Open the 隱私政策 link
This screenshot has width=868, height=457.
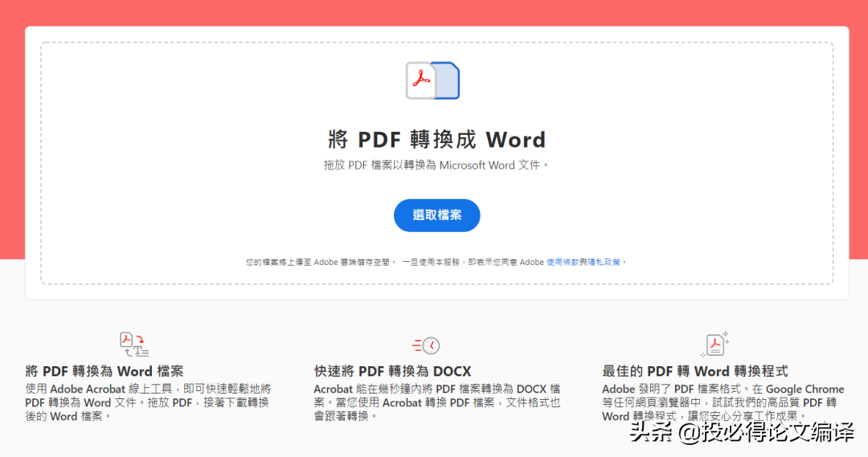point(604,263)
